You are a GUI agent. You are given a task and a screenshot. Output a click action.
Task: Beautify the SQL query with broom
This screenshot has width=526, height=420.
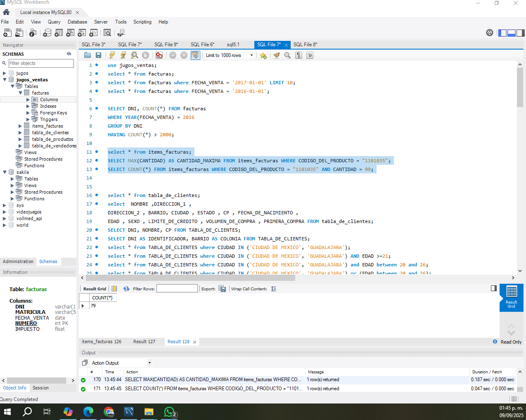pyautogui.click(x=277, y=55)
